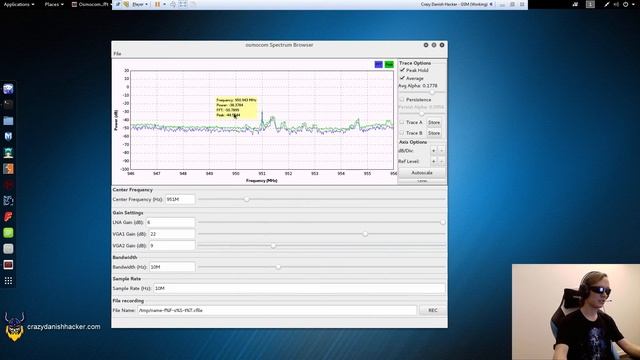Toggle the Average trace checkbox
This screenshot has width=640, height=360.
click(402, 78)
